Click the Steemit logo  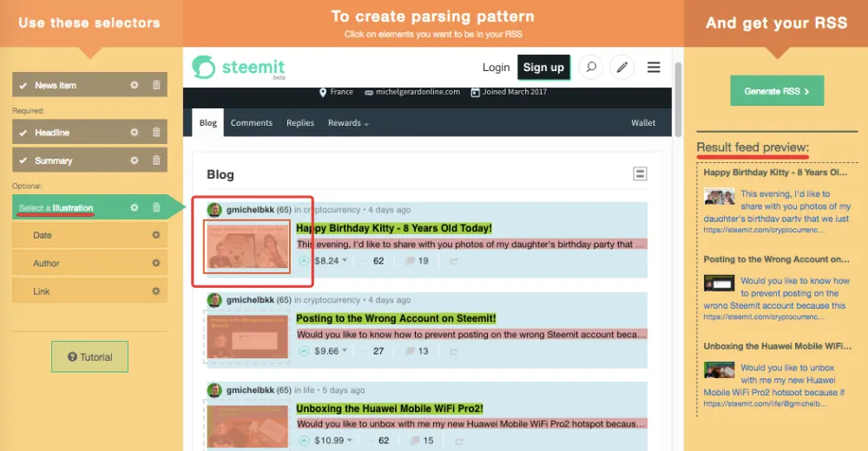click(x=239, y=68)
